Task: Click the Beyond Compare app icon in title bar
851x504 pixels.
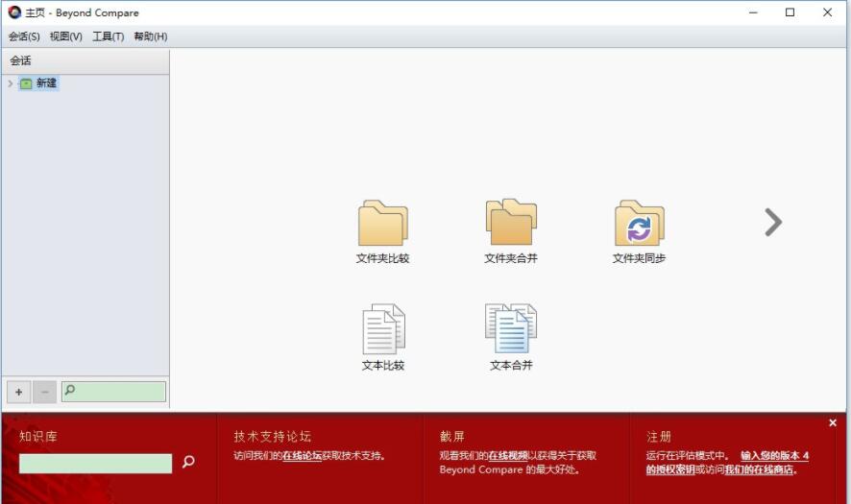Action: tap(14, 12)
